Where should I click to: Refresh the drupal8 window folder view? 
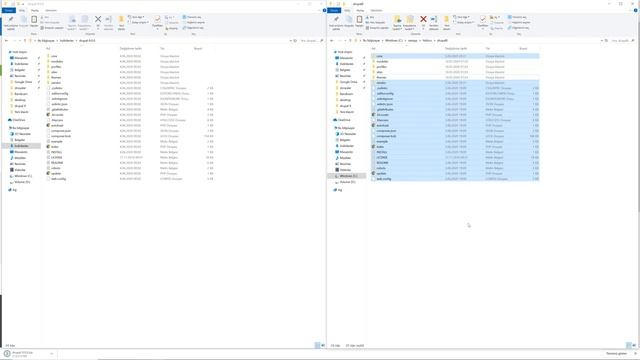(x=607, y=41)
